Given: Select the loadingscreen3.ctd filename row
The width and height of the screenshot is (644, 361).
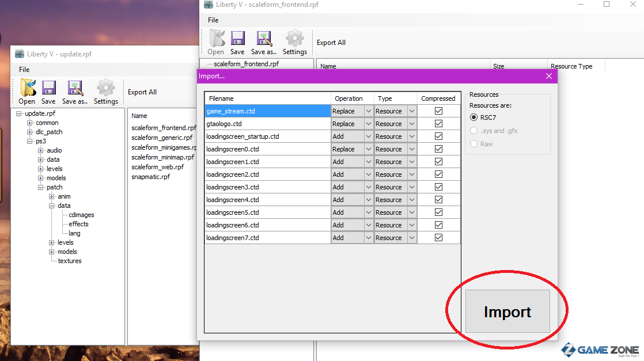Looking at the screenshot, I should click(x=268, y=187).
